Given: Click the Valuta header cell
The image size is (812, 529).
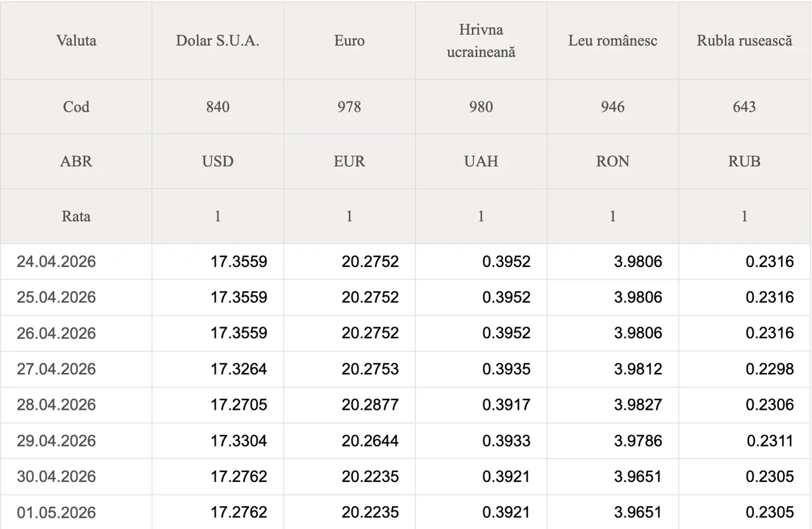Looking at the screenshot, I should (76, 41).
